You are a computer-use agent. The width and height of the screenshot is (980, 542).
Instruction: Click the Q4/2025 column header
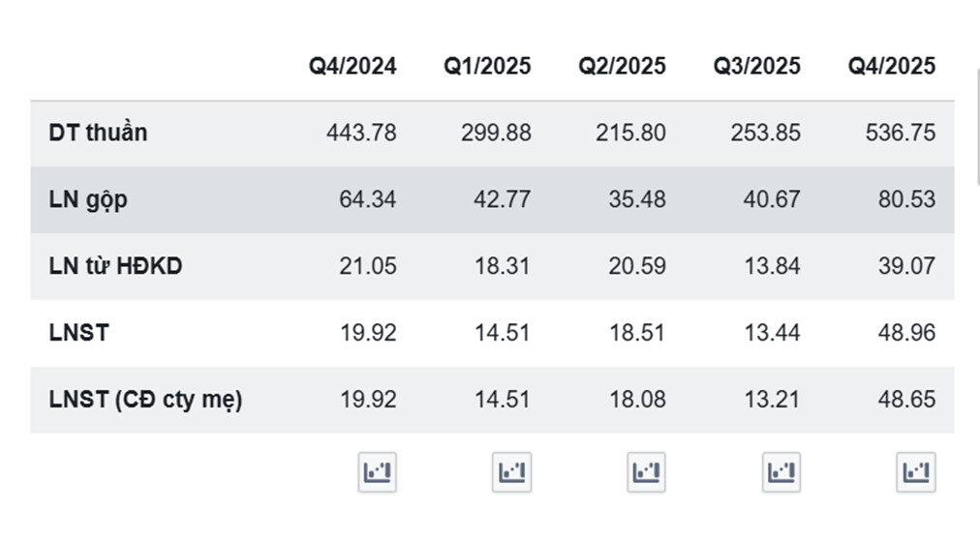pos(892,66)
